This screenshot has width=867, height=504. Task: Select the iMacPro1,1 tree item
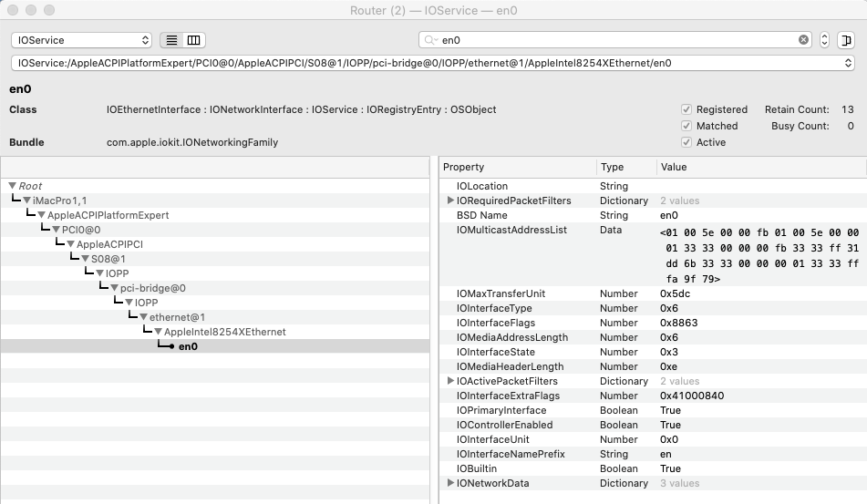click(59, 201)
